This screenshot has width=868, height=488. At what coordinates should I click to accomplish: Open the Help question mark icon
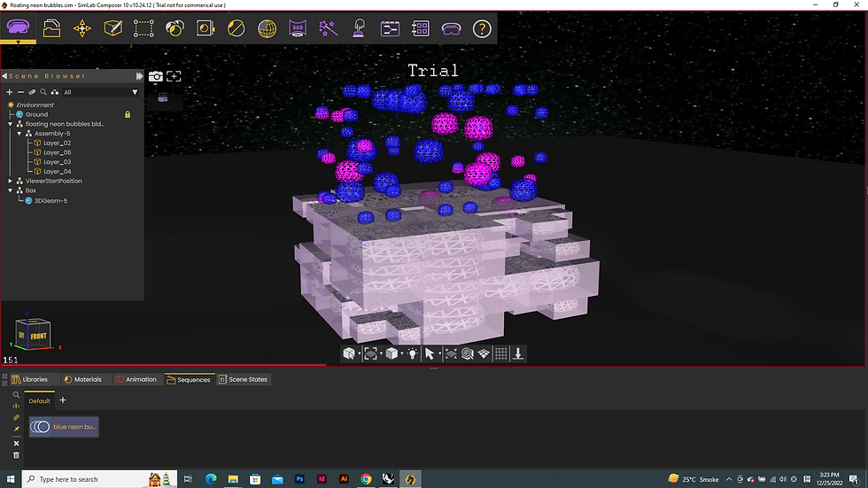(482, 28)
